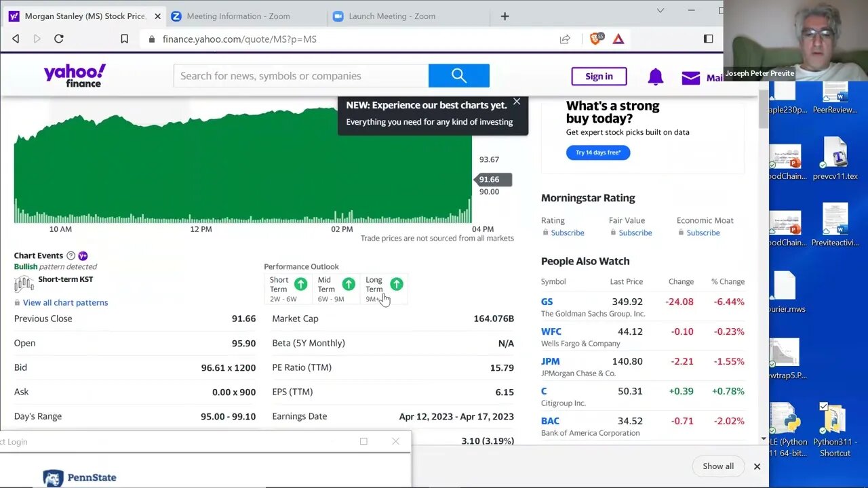Click Try 14 days free button
The image size is (868, 488).
click(598, 152)
